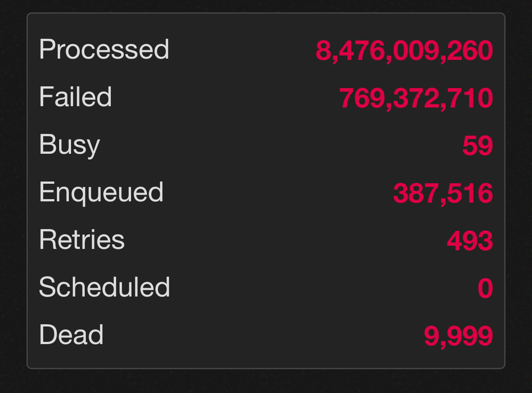Select the Failed stat label
The image size is (532, 393).
(x=75, y=96)
